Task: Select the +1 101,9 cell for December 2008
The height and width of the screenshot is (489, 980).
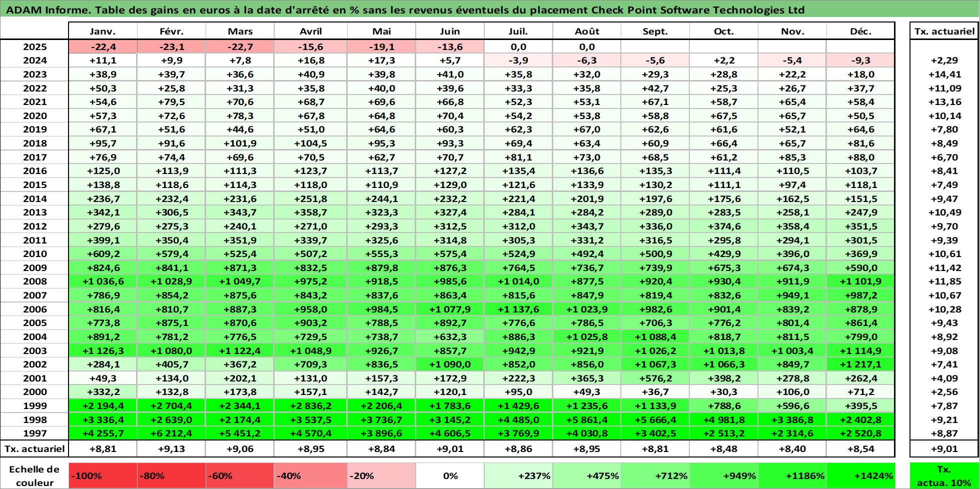Action: [x=860, y=281]
